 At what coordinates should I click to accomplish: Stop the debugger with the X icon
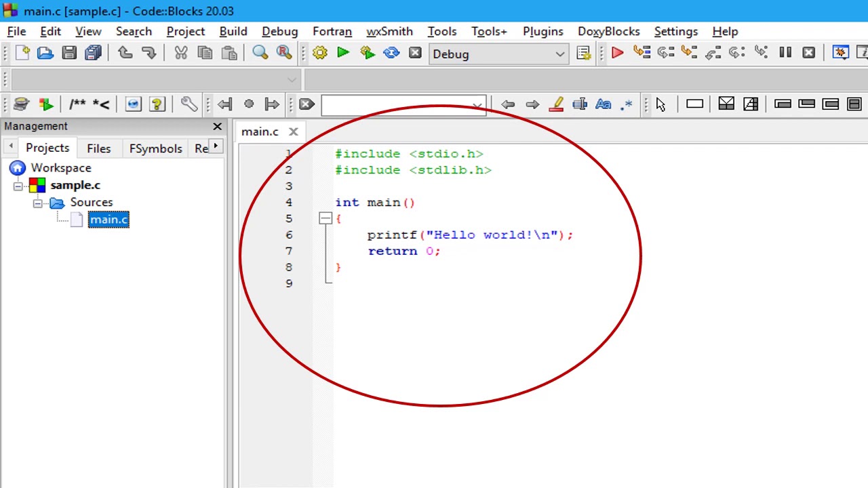pyautogui.click(x=808, y=53)
